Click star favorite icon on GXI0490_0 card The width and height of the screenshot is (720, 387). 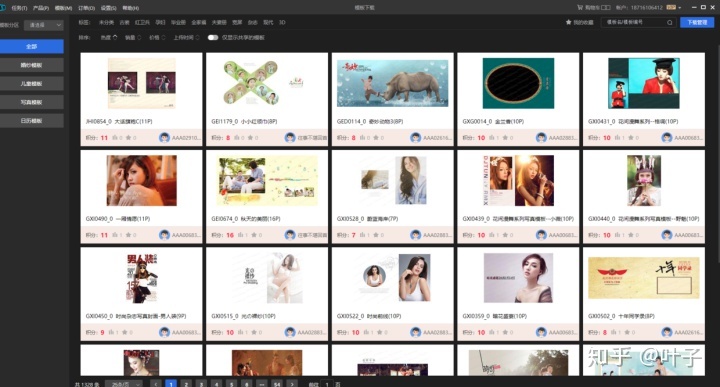(129, 235)
